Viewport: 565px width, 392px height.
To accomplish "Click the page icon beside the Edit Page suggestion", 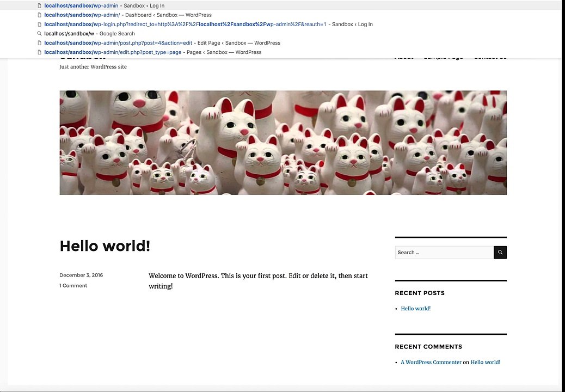I will [x=40, y=43].
